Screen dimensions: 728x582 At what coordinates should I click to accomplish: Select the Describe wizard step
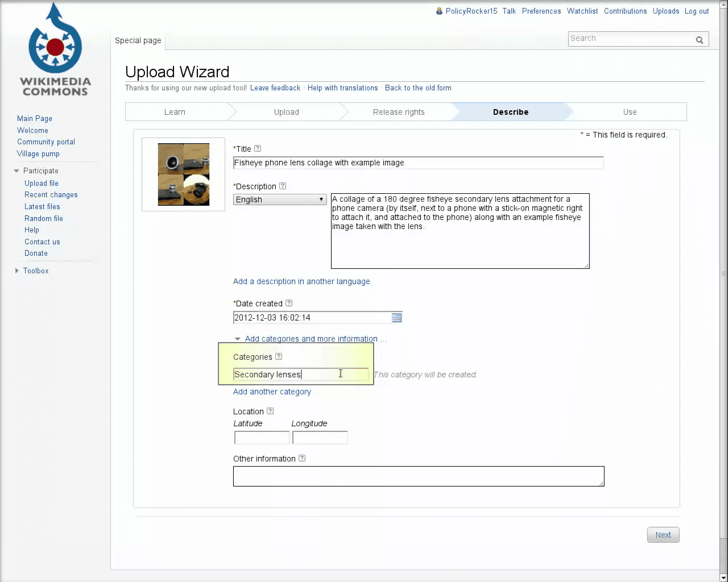tap(511, 112)
